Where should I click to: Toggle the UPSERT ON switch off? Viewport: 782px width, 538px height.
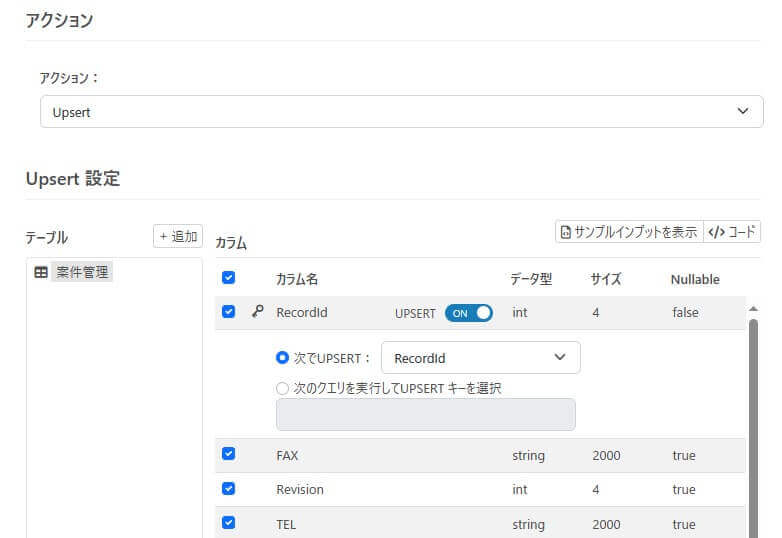(469, 313)
